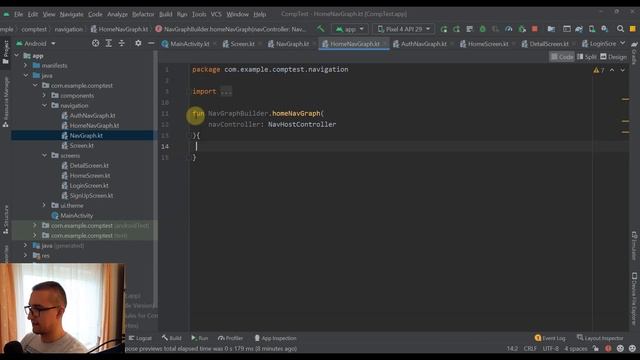Open the Layout Inspector tool window
Viewport: 640px width, 360px height.
click(600, 338)
